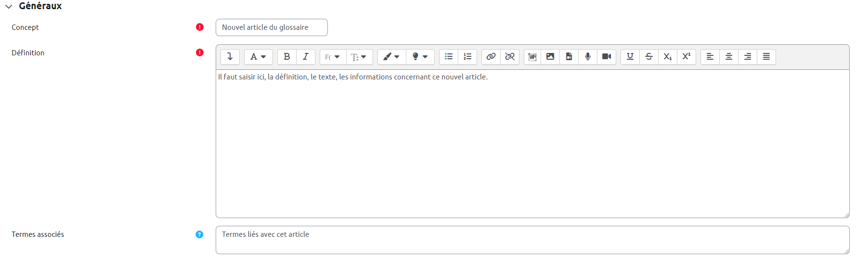Viewport: 868px width, 259px height.
Task: Center-align the definition text
Action: point(729,57)
